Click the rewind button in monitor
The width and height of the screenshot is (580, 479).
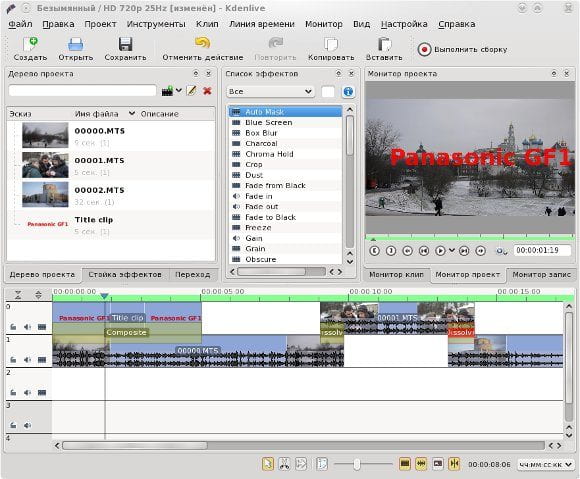(x=407, y=251)
